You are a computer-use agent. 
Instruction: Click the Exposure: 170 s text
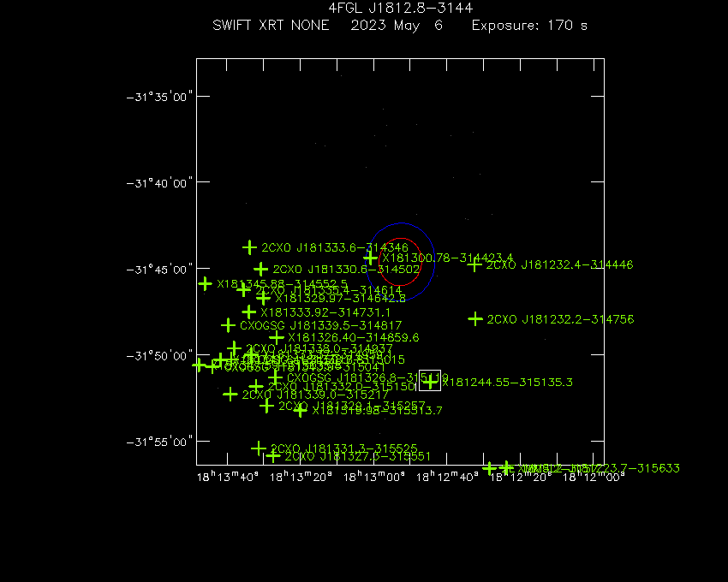(530, 25)
